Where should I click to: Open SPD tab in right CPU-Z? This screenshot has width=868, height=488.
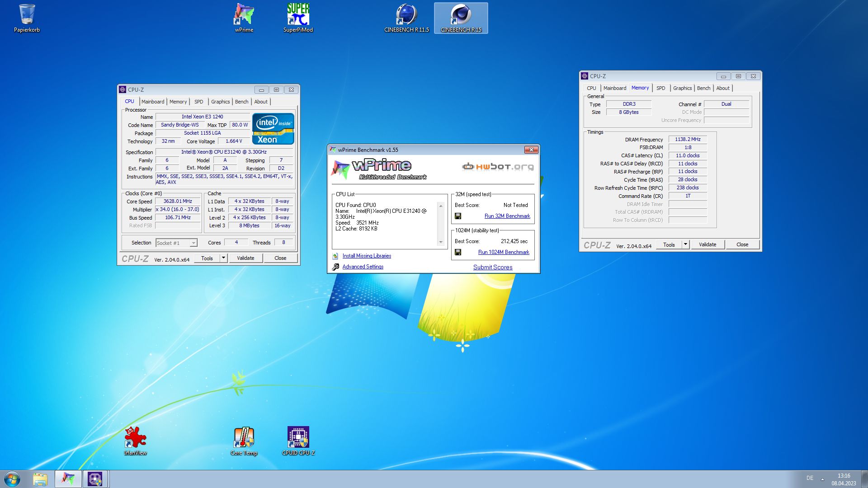pyautogui.click(x=661, y=88)
